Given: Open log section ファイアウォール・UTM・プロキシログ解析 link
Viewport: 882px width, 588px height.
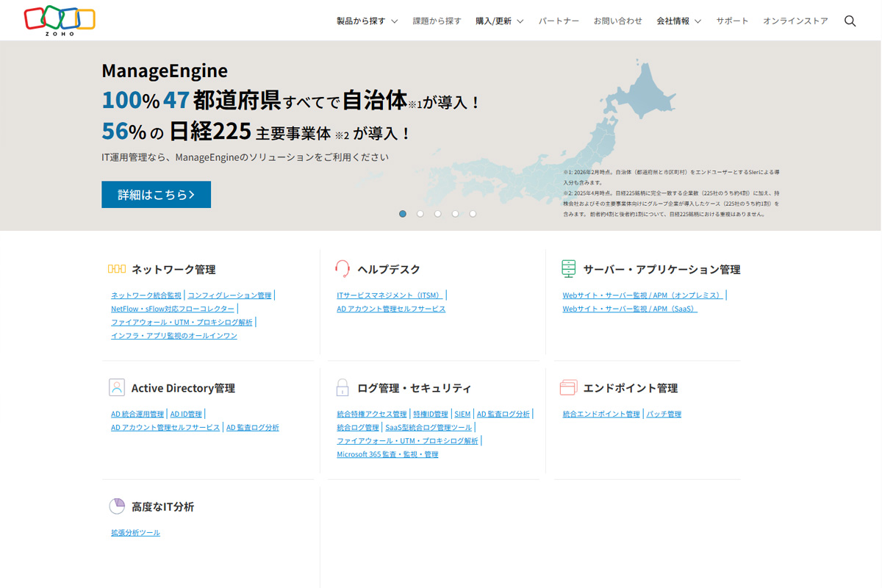Looking at the screenshot, I should tap(407, 441).
